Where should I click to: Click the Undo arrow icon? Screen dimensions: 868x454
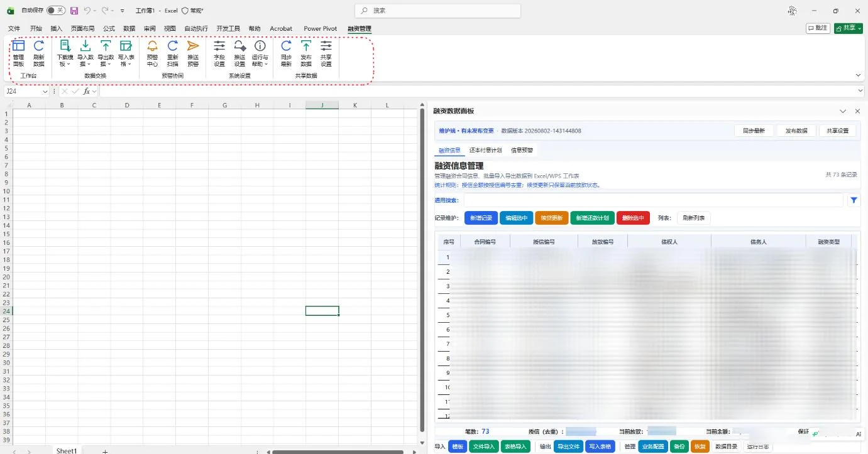(x=87, y=11)
